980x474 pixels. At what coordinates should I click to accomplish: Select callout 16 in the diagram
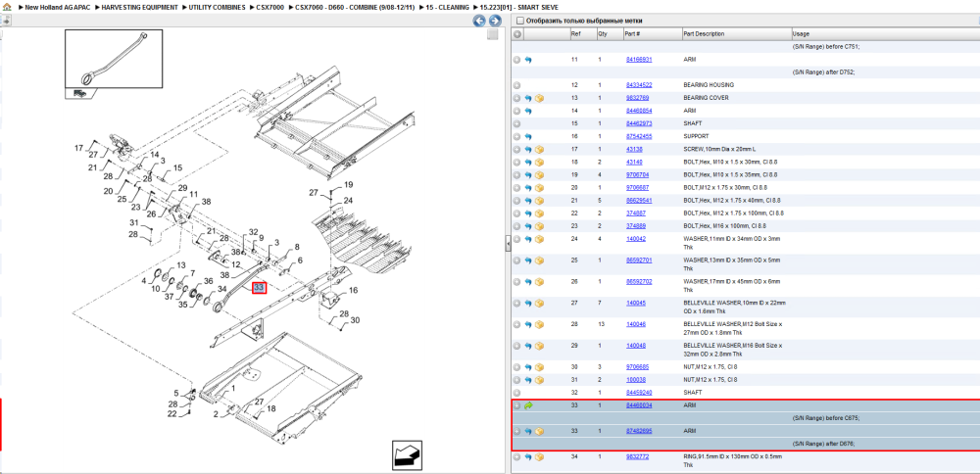pyautogui.click(x=353, y=291)
